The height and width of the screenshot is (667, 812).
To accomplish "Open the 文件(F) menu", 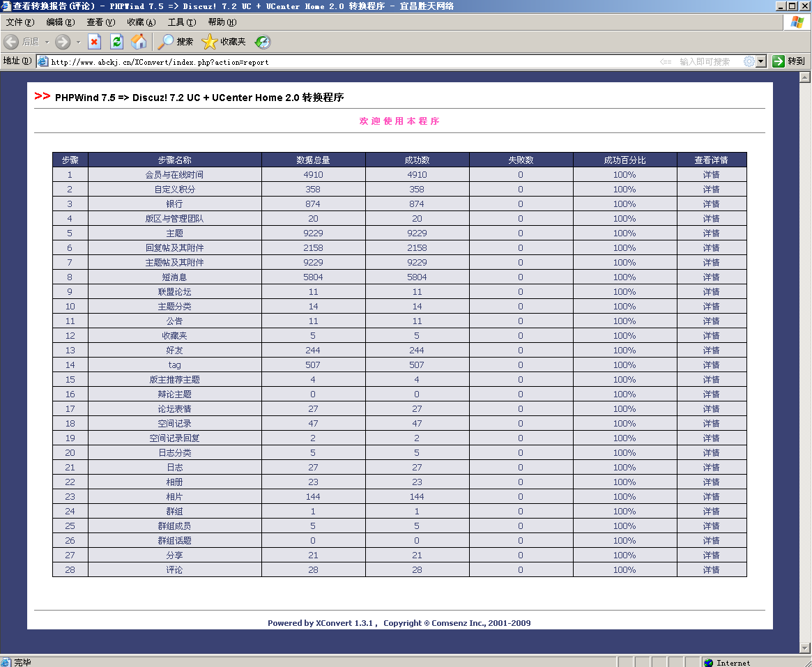I will pos(20,22).
